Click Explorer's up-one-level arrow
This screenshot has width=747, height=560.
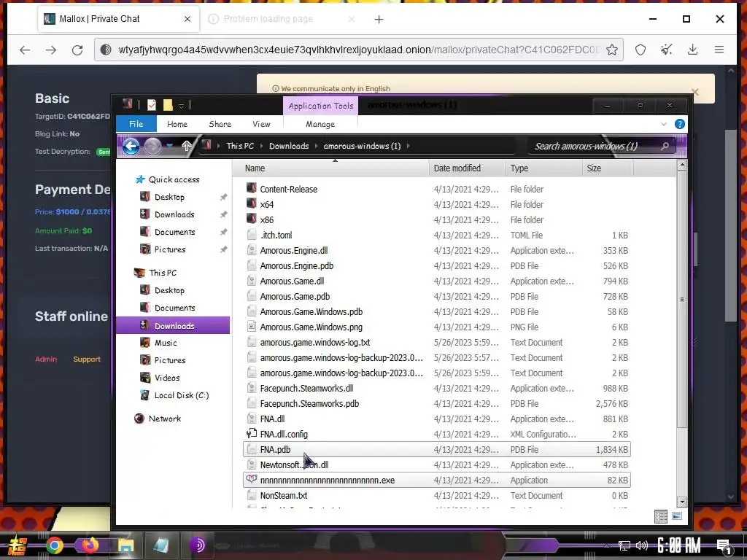(x=187, y=146)
